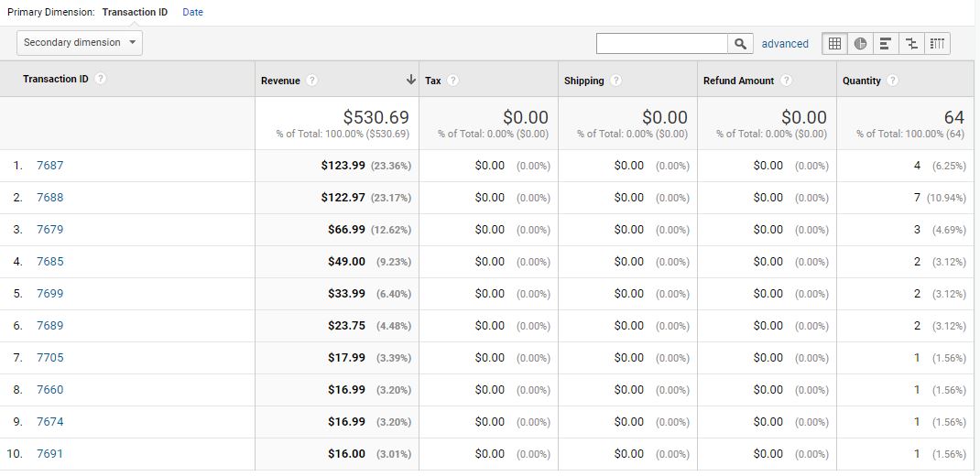
Task: Select Transaction ID primary dimension
Action: [135, 12]
